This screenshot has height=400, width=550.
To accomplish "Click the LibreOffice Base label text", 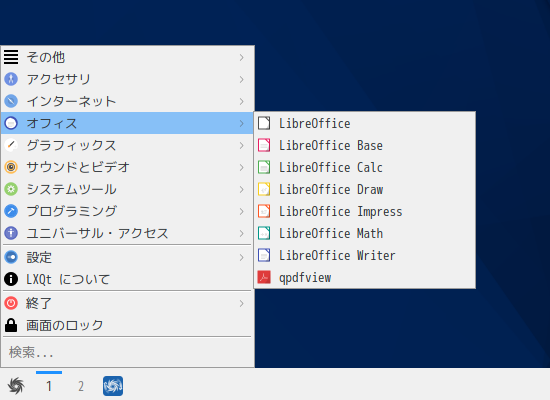I will click(331, 145).
